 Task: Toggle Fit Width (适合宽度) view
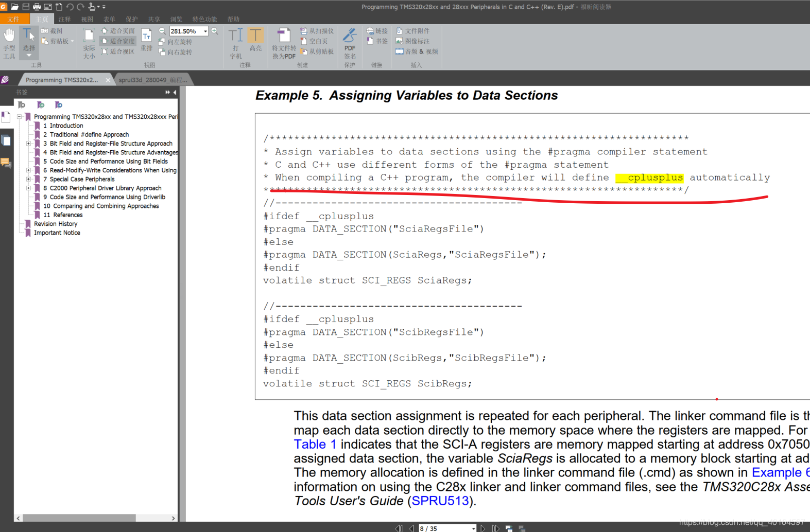click(x=118, y=41)
